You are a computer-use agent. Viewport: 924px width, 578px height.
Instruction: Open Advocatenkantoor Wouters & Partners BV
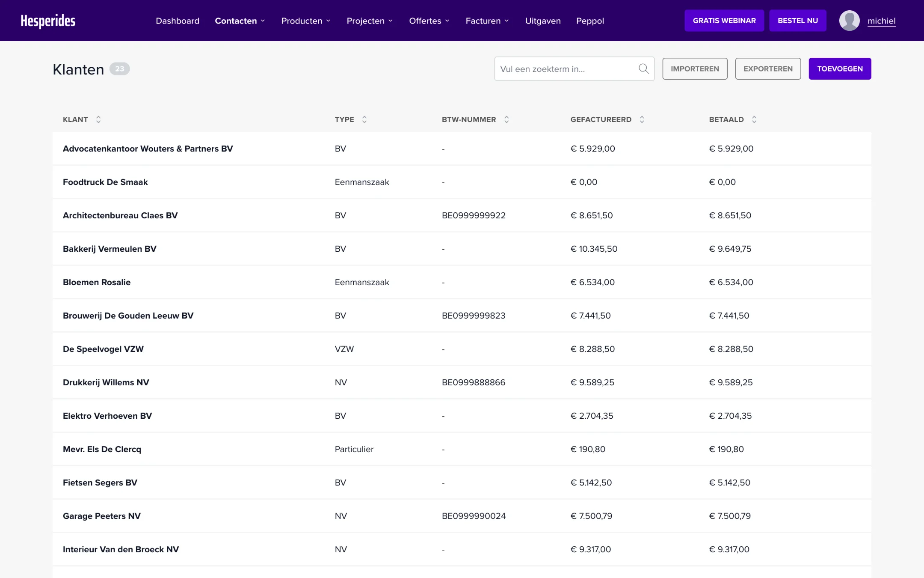coord(462,149)
